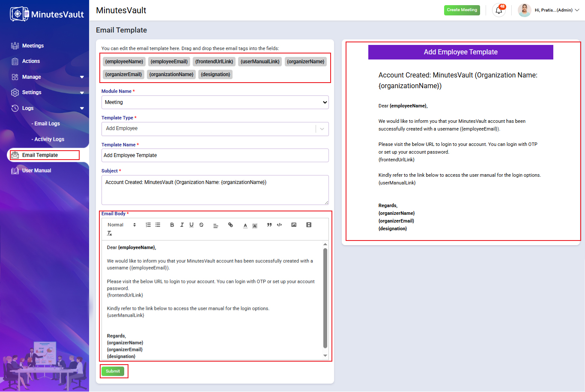Toggle underline formatting

[x=191, y=225]
